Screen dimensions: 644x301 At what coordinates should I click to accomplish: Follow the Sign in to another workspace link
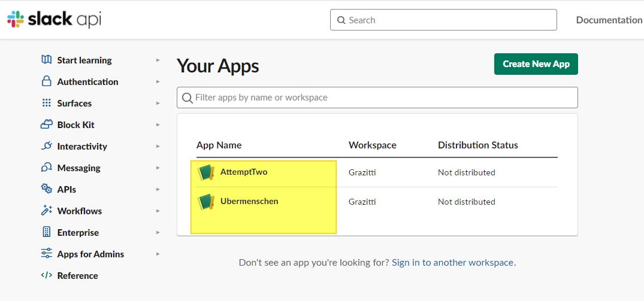tap(452, 262)
